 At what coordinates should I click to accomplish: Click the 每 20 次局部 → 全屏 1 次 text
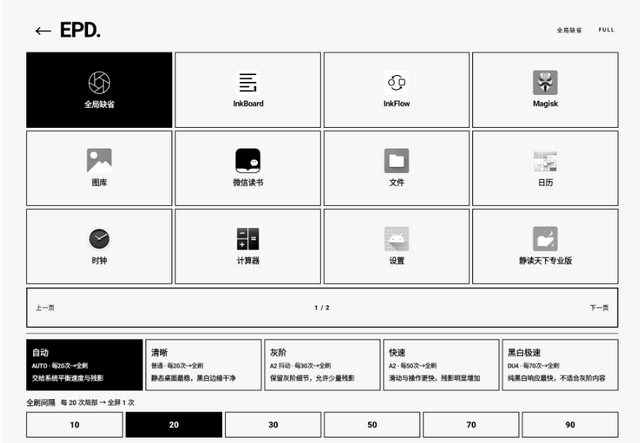pyautogui.click(x=98, y=403)
